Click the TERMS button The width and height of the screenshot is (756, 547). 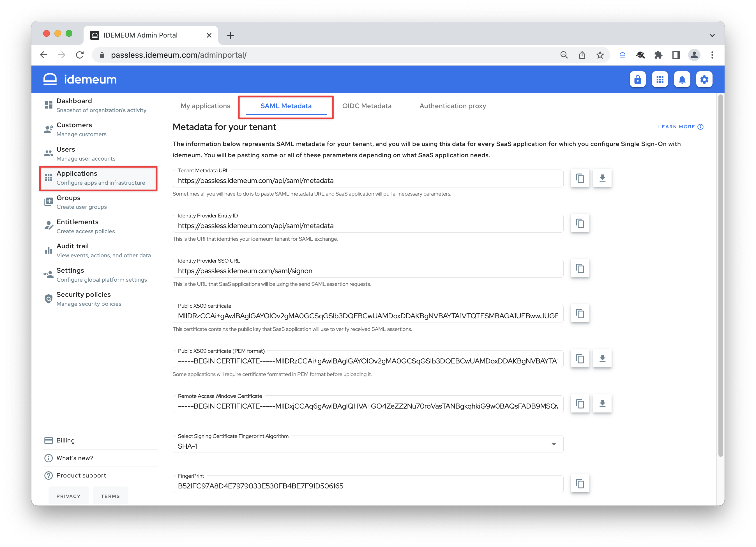coord(110,496)
